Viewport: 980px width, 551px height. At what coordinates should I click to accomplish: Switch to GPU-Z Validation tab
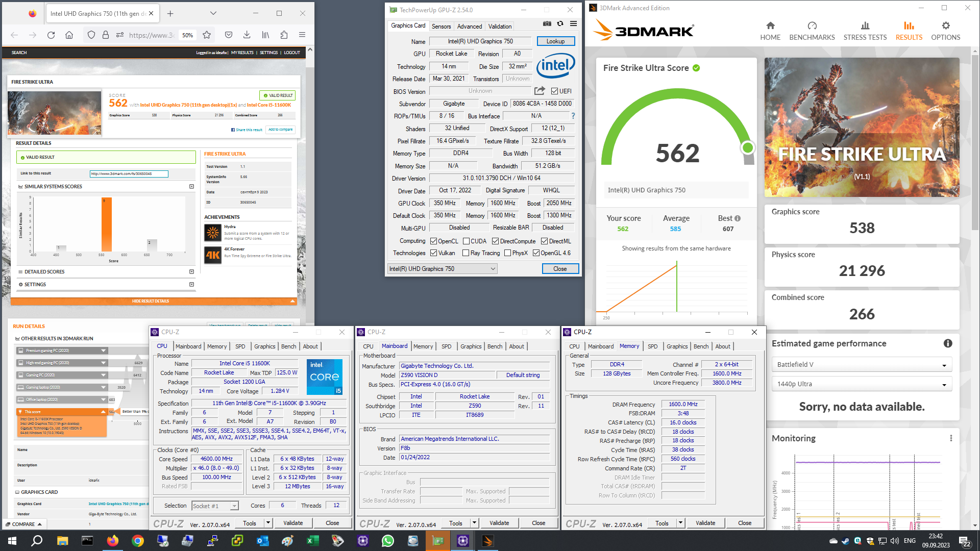[x=500, y=27]
